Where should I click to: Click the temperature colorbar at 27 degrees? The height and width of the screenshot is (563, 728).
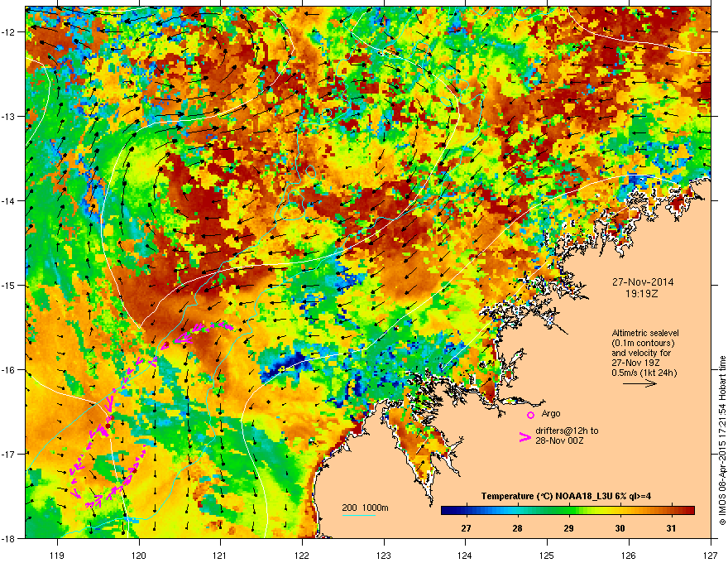[466, 511]
